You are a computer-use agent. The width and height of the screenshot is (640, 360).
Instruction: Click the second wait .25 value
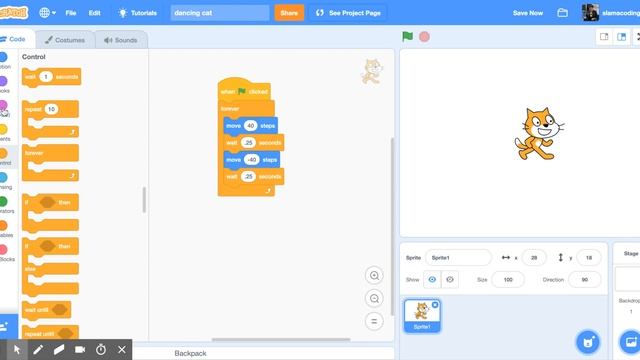click(248, 177)
